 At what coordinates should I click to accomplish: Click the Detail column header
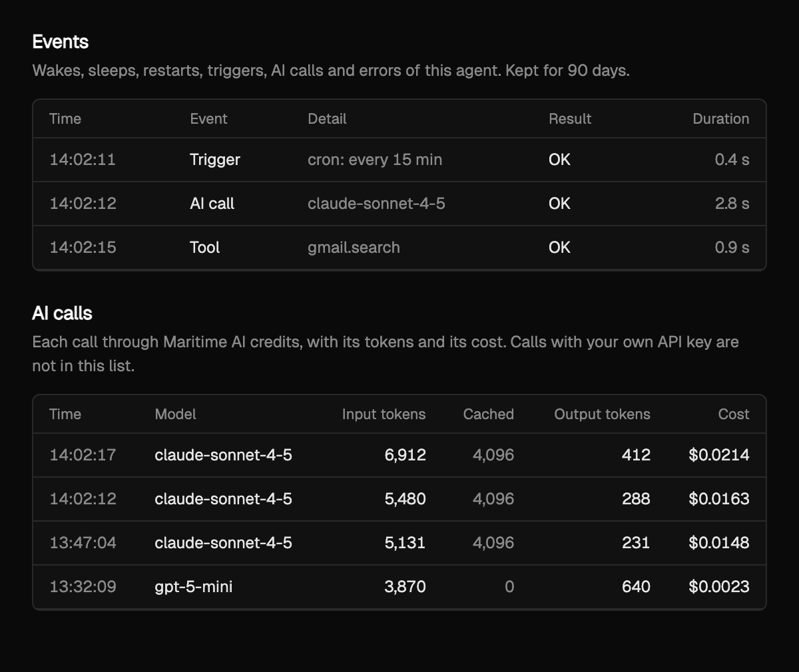pyautogui.click(x=327, y=119)
